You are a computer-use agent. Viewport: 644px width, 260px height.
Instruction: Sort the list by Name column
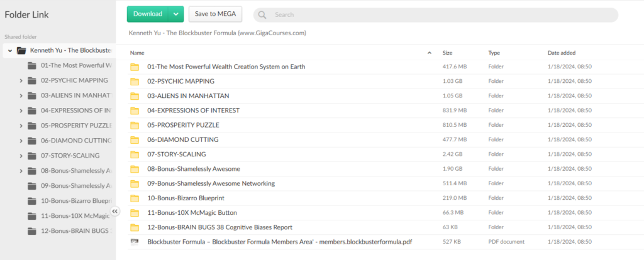point(138,53)
